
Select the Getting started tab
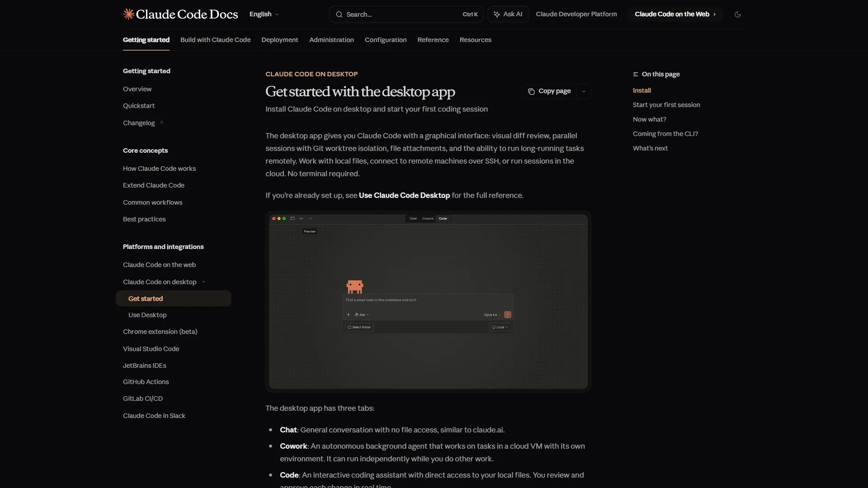click(x=146, y=40)
